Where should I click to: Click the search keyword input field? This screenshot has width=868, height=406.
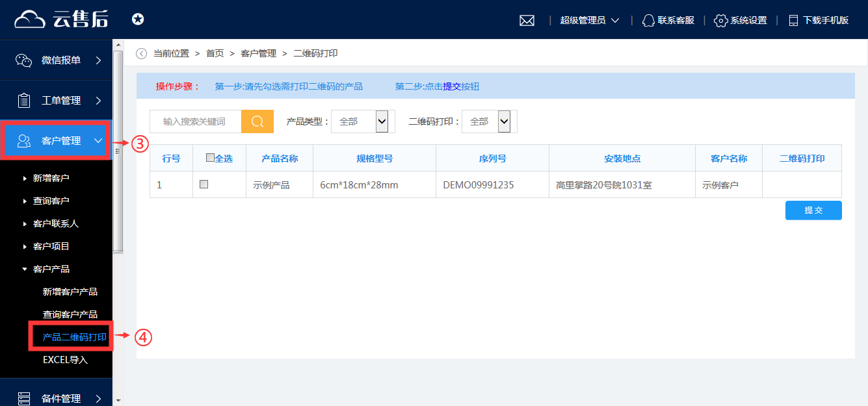pos(195,121)
